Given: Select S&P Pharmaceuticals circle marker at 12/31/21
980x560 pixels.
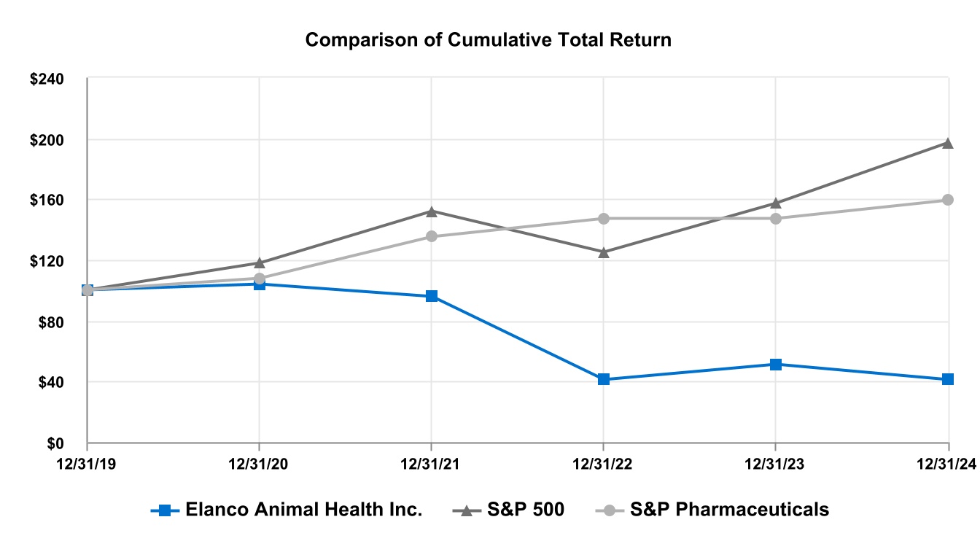Looking at the screenshot, I should [x=431, y=236].
